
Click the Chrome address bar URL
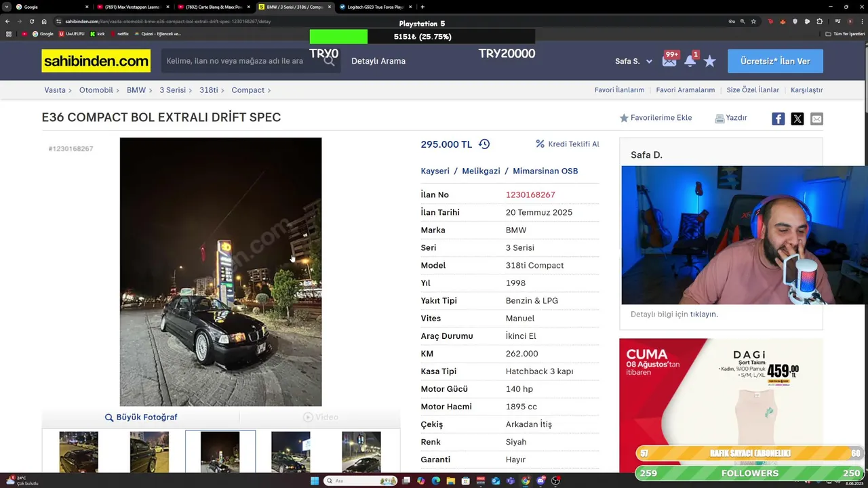pos(168,21)
